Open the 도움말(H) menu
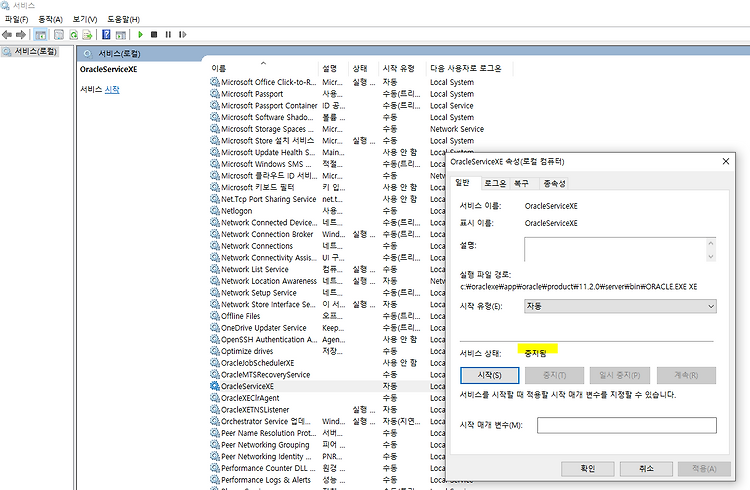The height and width of the screenshot is (490, 750). coord(123,20)
